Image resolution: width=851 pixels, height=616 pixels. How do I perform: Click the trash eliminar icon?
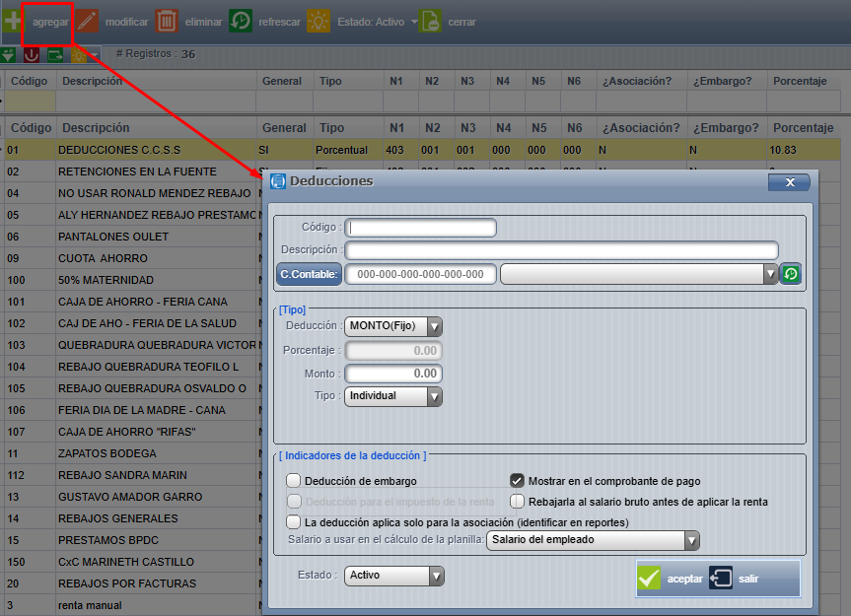[167, 22]
